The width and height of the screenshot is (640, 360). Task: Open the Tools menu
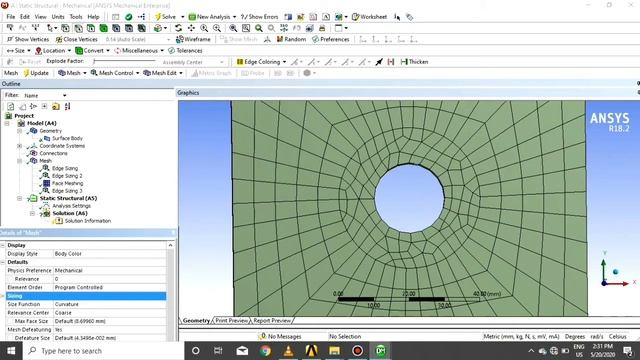tap(76, 17)
